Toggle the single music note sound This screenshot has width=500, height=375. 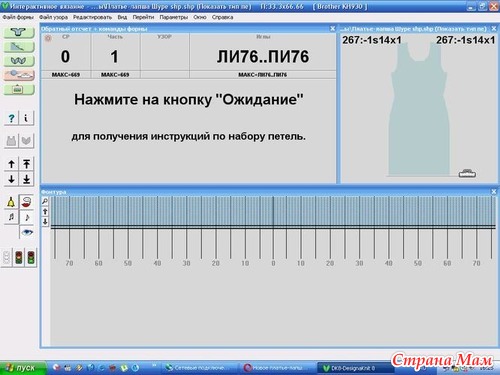(x=26, y=217)
